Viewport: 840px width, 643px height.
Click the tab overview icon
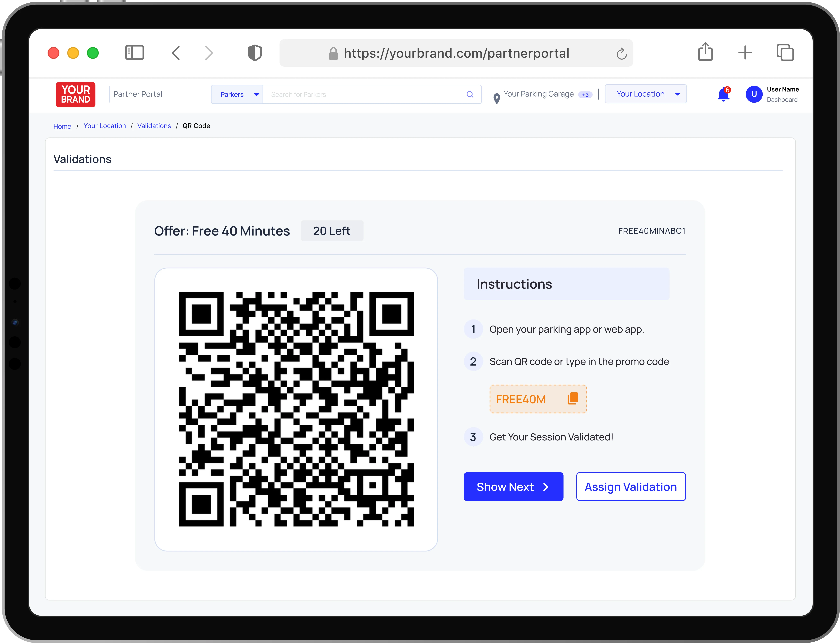tap(785, 52)
